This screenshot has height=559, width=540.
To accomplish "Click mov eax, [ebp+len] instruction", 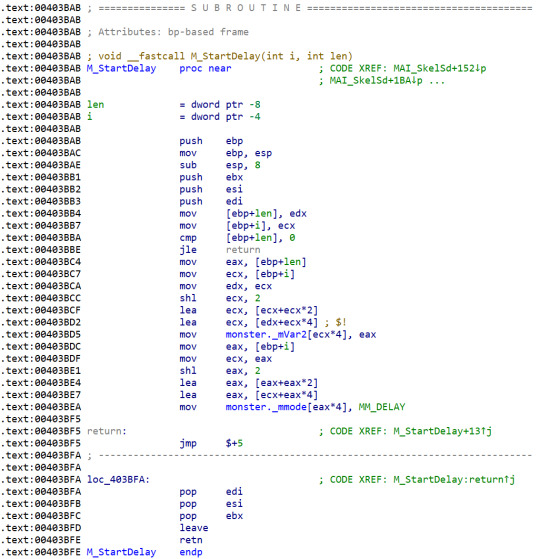I will [x=243, y=262].
